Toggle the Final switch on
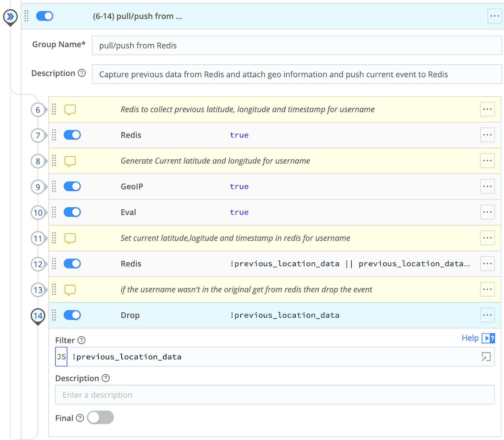 [100, 418]
